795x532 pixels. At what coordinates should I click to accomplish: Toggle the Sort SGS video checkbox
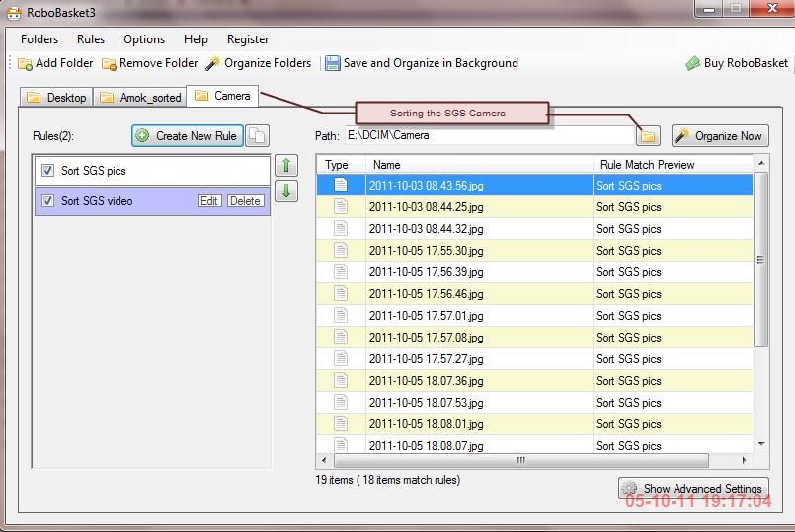(47, 200)
